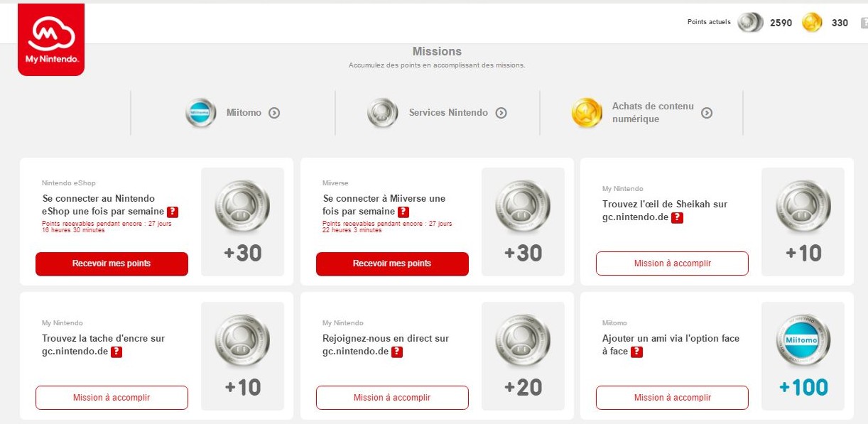Click Mission à accomplir for Sheikah eye
The image size is (868, 424).
click(672, 263)
